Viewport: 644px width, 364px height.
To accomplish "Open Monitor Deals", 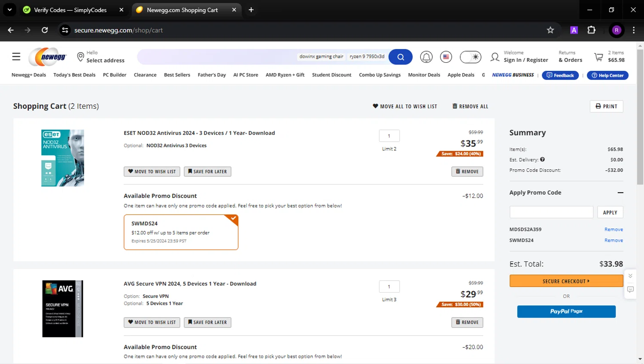I will click(x=424, y=75).
